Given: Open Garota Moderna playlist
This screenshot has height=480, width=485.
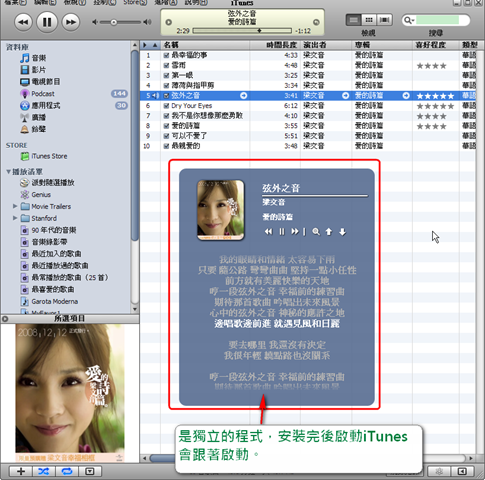Looking at the screenshot, I should tap(49, 301).
